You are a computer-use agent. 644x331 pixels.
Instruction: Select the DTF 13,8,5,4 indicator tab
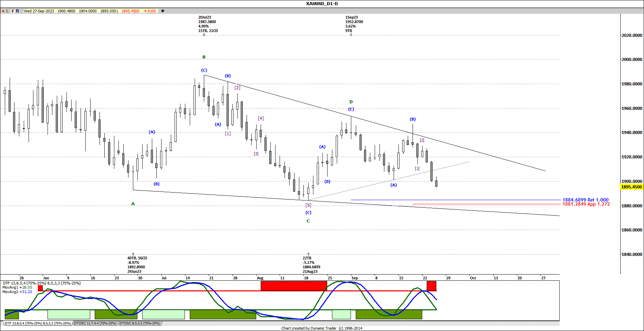[x=38, y=323]
